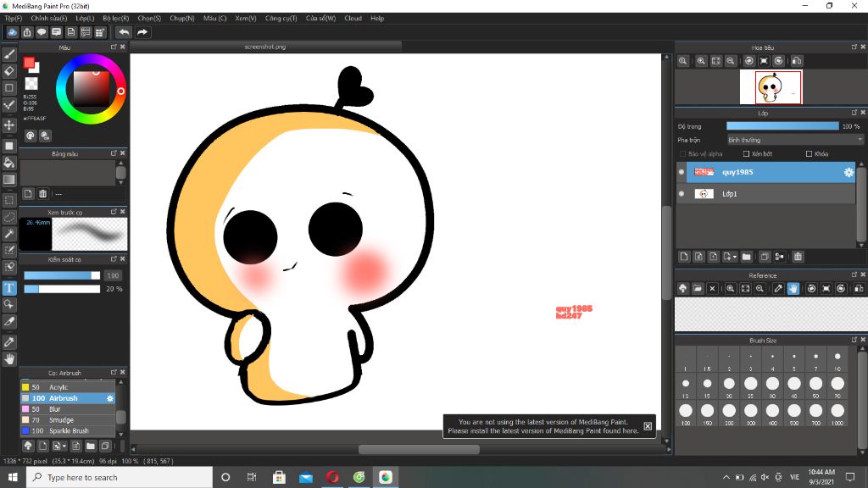868x488 pixels.
Task: Select the Acrylic brush
Action: point(68,387)
